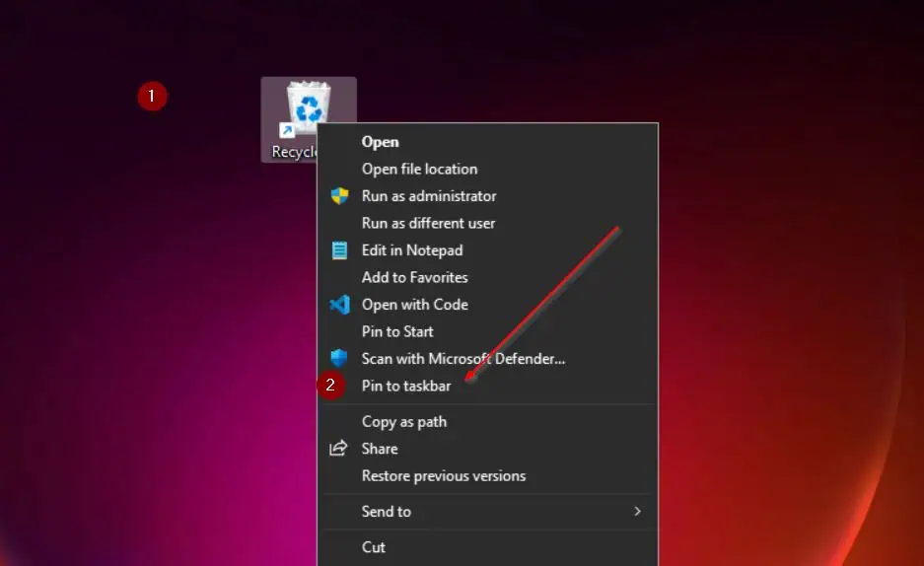Click the Notepad icon beside Edit in Notepad
Screen dimensions: 924x566
[339, 250]
